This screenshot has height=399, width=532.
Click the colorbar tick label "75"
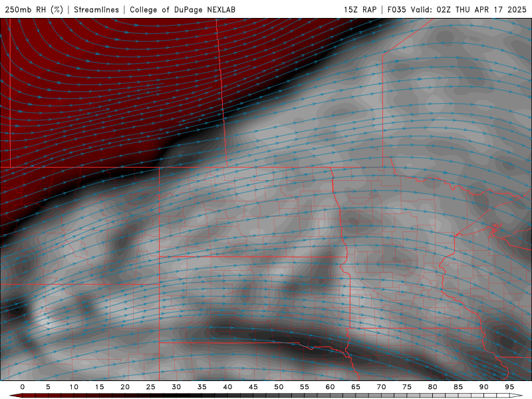pyautogui.click(x=407, y=387)
